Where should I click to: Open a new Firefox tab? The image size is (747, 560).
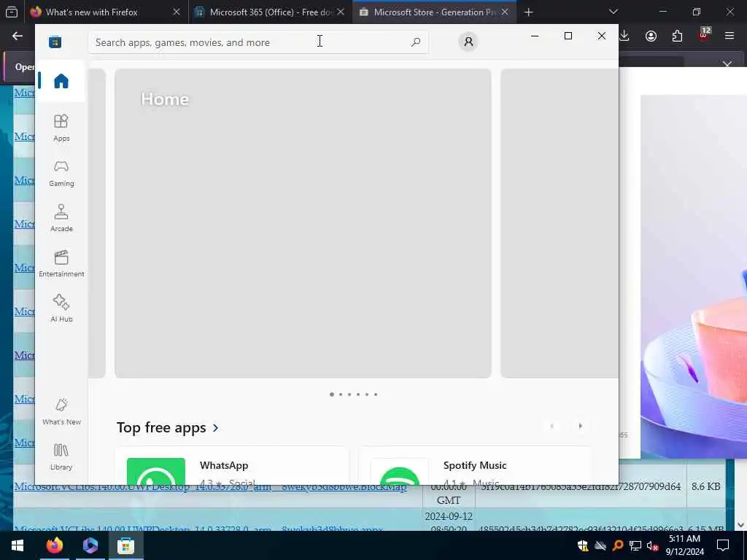tap(528, 12)
